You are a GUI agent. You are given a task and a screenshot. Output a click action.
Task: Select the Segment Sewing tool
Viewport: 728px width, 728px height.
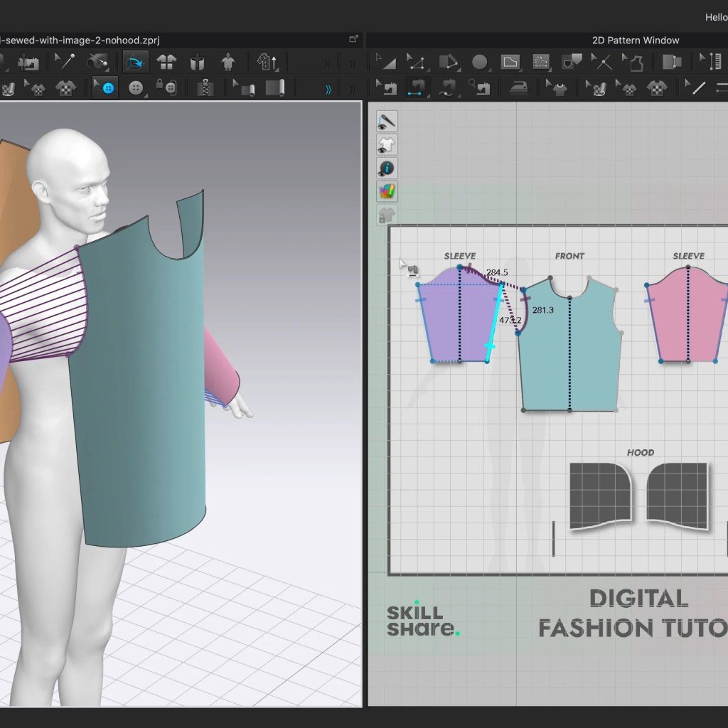tap(417, 87)
